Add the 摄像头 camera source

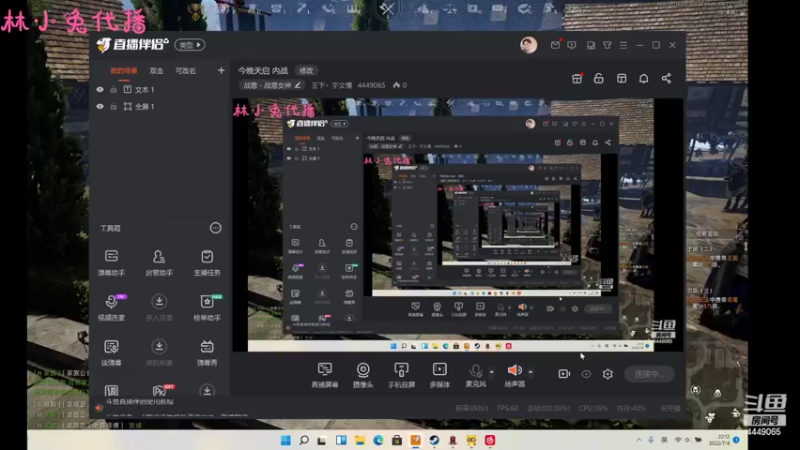click(x=363, y=375)
